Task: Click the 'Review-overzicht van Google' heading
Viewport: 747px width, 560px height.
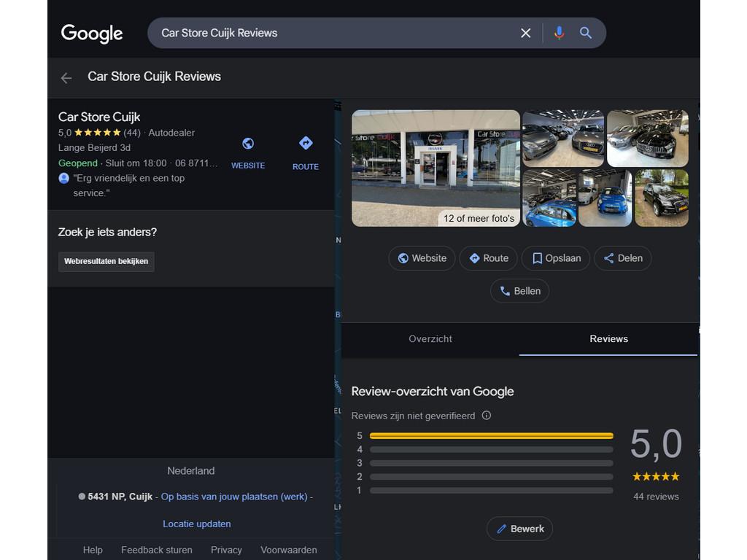Action: [x=433, y=392]
